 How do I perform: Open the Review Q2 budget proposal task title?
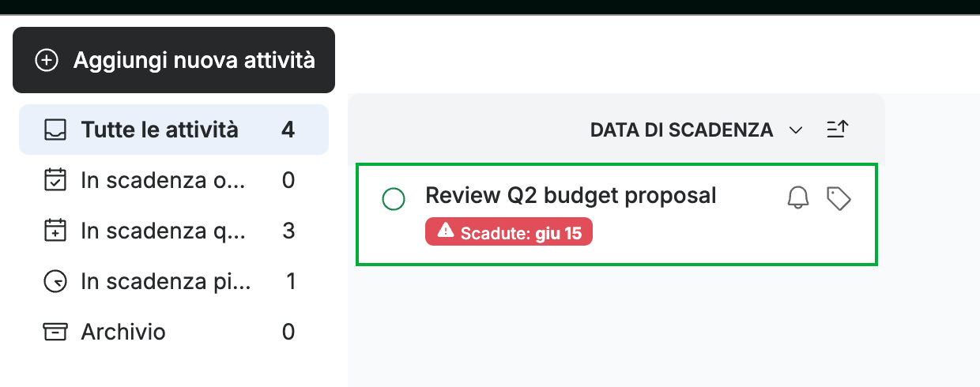pos(571,195)
